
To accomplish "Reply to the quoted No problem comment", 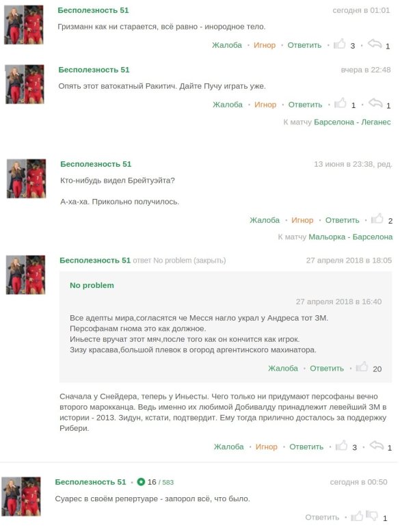I will [x=327, y=369].
